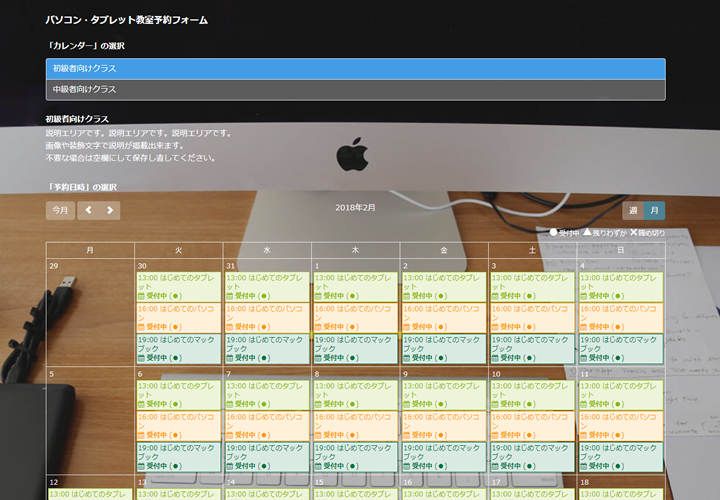This screenshot has width=720, height=500.
Task: Click calendar icon in Friday 2 13:00 slot
Action: click(x=407, y=297)
